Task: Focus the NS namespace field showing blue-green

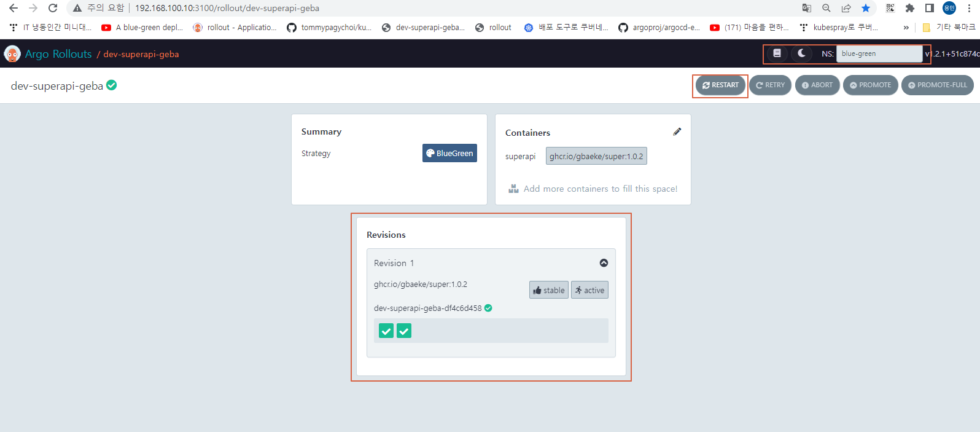Action: pos(879,53)
